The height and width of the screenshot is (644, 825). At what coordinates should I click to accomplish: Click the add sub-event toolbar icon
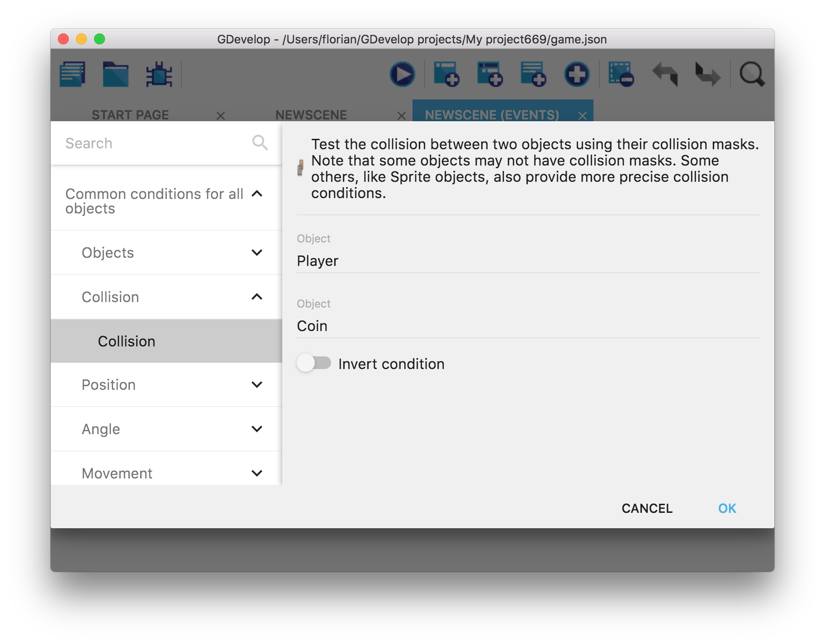pyautogui.click(x=489, y=74)
